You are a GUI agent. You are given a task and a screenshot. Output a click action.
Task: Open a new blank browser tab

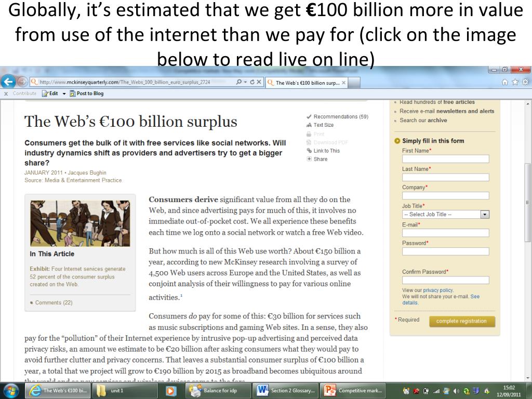click(354, 83)
